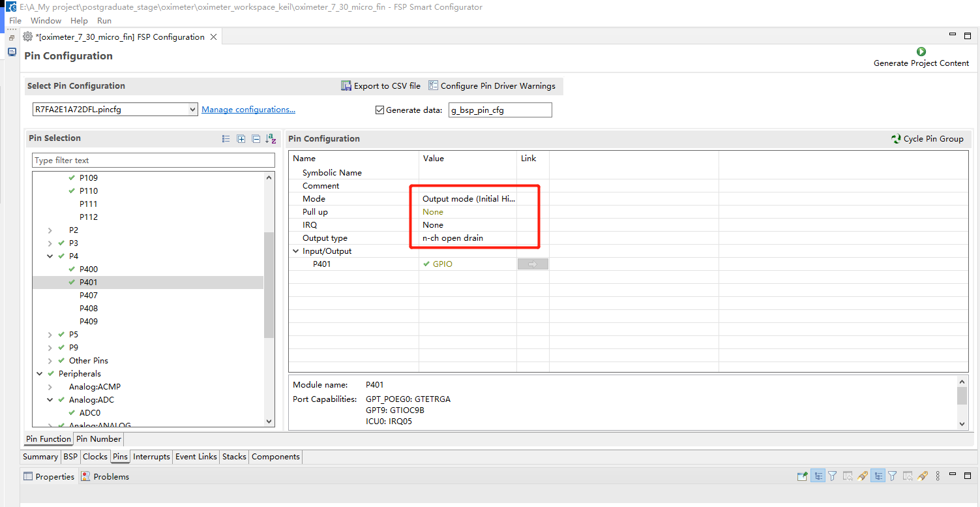980x507 pixels.
Task: Expand the Other Pins node
Action: pos(50,361)
